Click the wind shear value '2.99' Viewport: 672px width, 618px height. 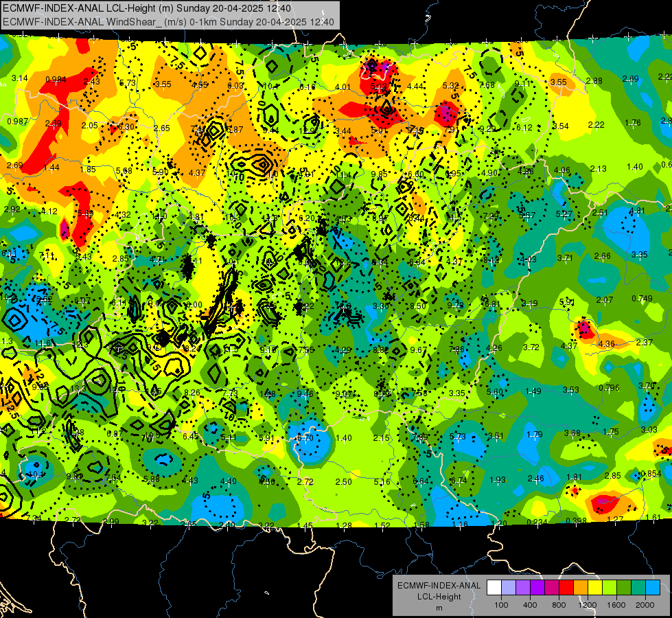pyautogui.click(x=111, y=521)
